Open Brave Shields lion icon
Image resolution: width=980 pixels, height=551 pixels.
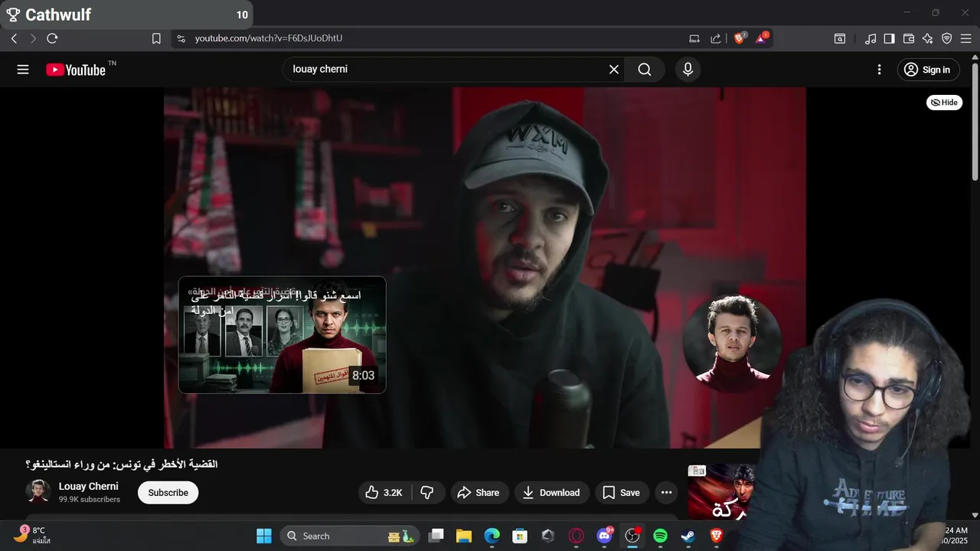coord(740,38)
